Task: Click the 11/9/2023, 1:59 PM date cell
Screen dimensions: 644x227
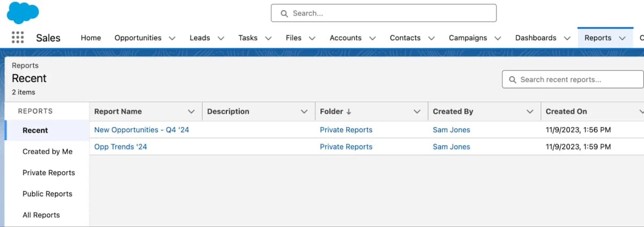Action: click(x=579, y=147)
